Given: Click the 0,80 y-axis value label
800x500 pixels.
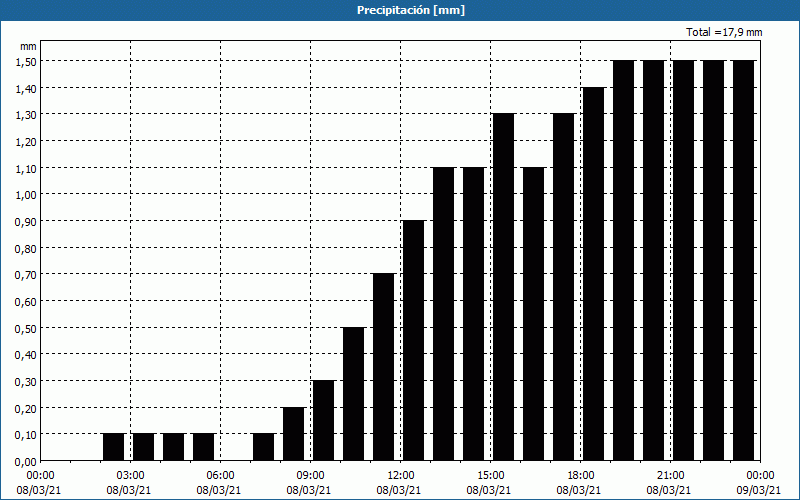Looking at the screenshot, I should pos(26,248).
